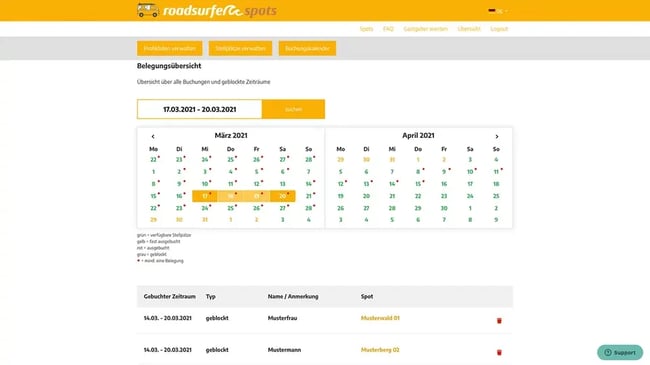Click the Gastgeber werden link
650x365 pixels.
tap(426, 29)
